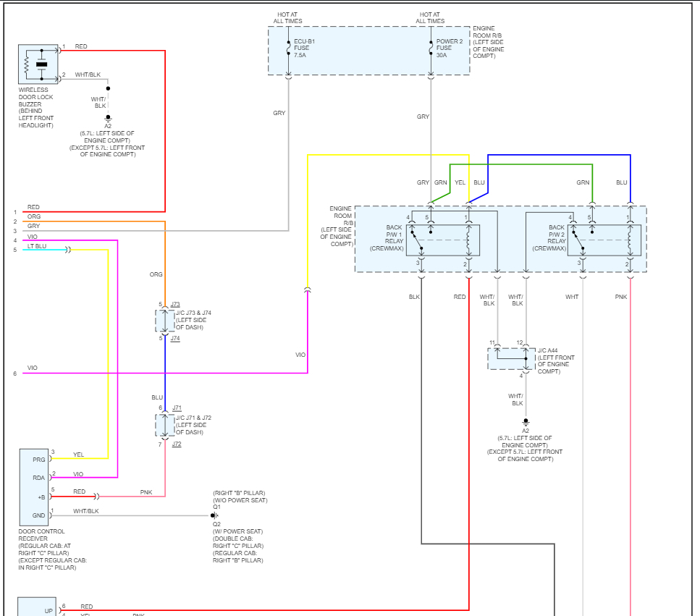This screenshot has height=616, width=700.
Task: Select the Door Control Receiver module
Action: coord(34,487)
